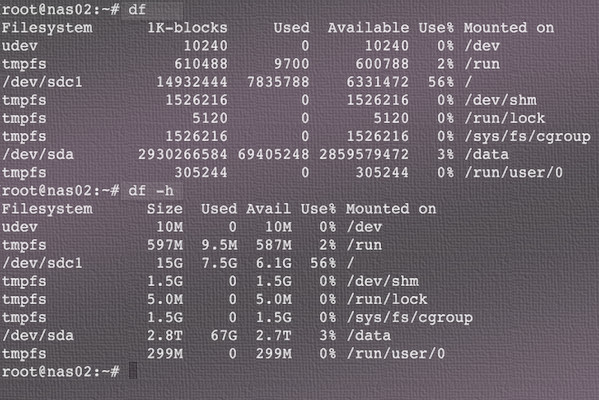Click the 'df -h' command text
599x400 pixels.
151,190
